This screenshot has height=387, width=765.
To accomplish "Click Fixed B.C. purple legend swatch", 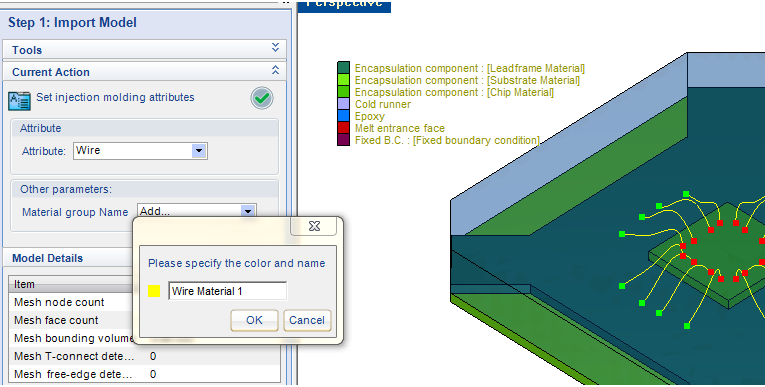I will (343, 140).
